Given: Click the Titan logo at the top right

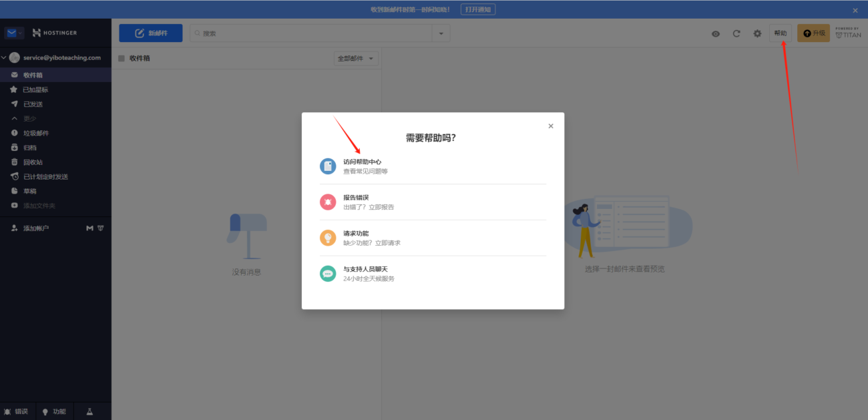Looking at the screenshot, I should pyautogui.click(x=848, y=33).
